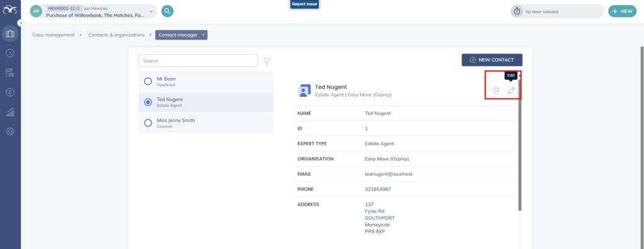
Task: Click the PR9 9XP postcode
Action: coord(375,232)
